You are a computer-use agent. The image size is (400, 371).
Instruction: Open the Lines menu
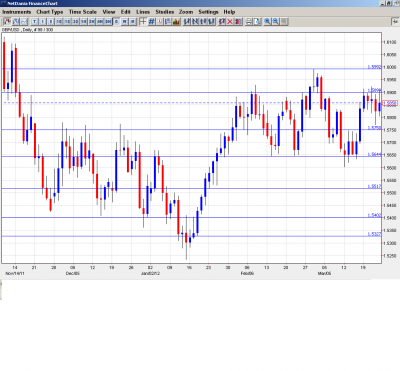[x=143, y=12]
